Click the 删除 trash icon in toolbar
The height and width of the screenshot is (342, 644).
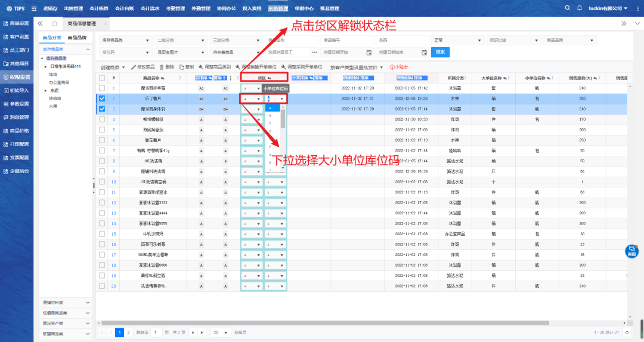click(162, 67)
